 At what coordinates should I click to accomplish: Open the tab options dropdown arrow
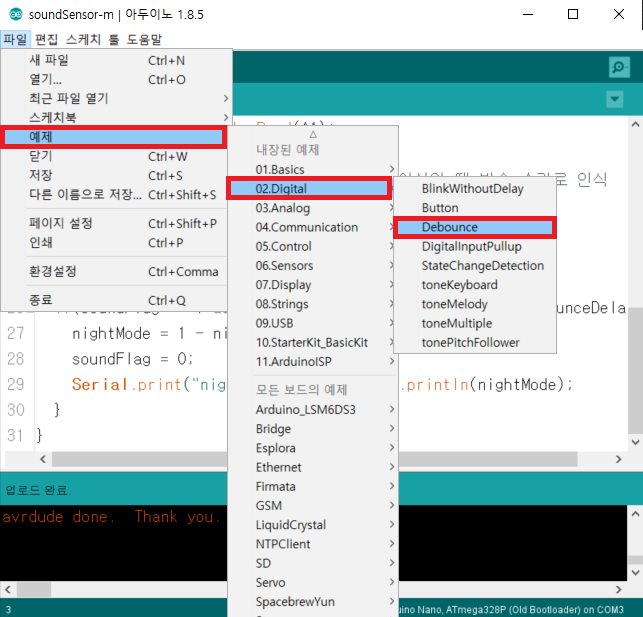coord(614,99)
